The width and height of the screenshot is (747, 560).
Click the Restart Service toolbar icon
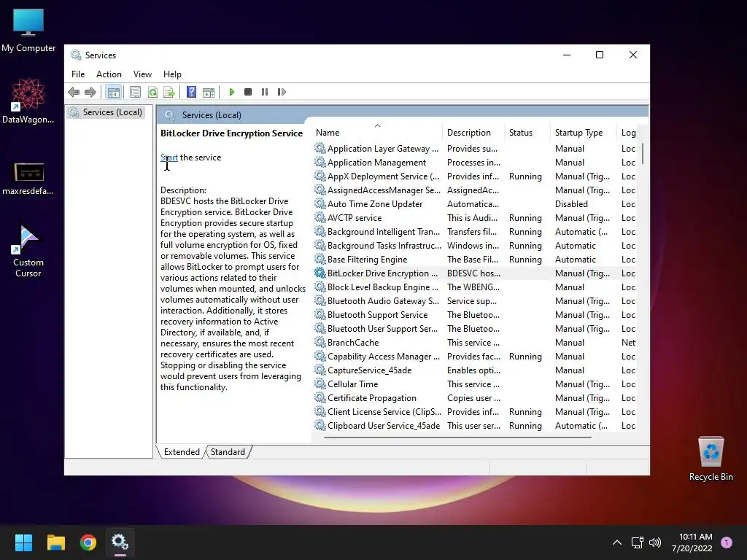pyautogui.click(x=282, y=92)
